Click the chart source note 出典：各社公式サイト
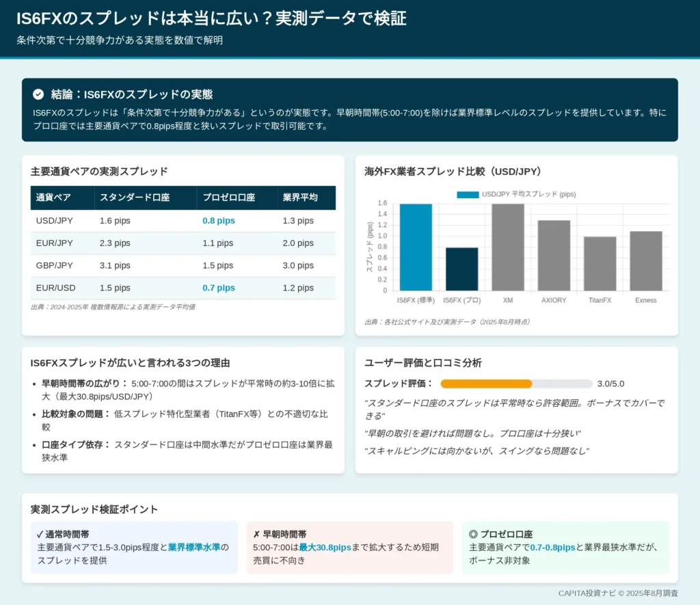Screen dimensions: 700x605 coord(447,322)
